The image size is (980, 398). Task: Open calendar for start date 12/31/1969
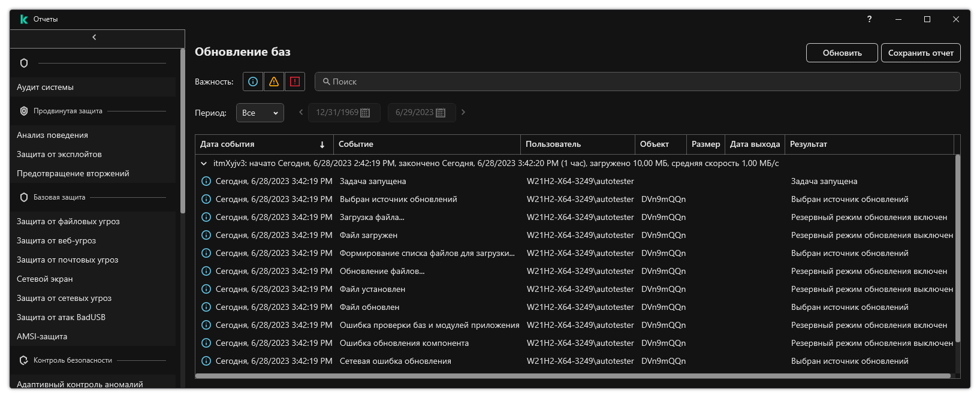tap(365, 113)
